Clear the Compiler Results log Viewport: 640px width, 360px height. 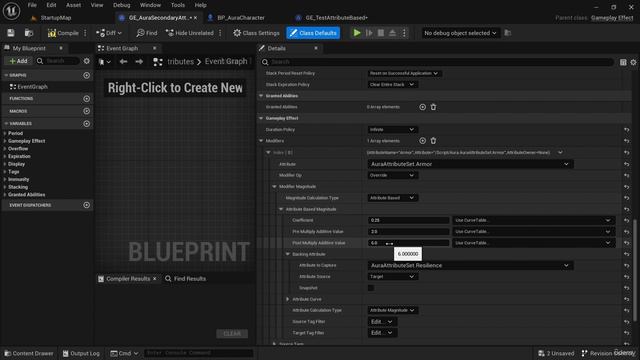232,334
